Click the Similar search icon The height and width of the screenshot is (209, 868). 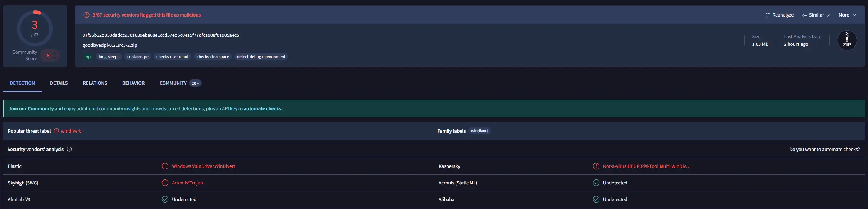804,15
